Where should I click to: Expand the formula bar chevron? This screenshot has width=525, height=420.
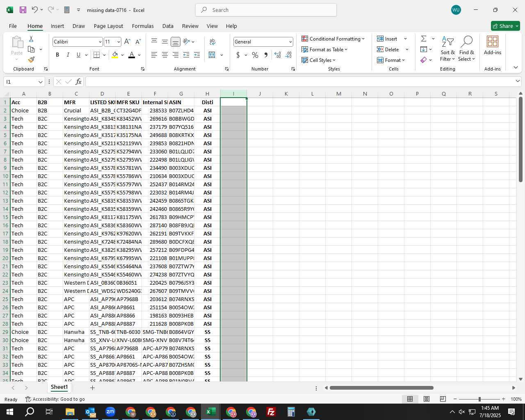[x=518, y=81]
